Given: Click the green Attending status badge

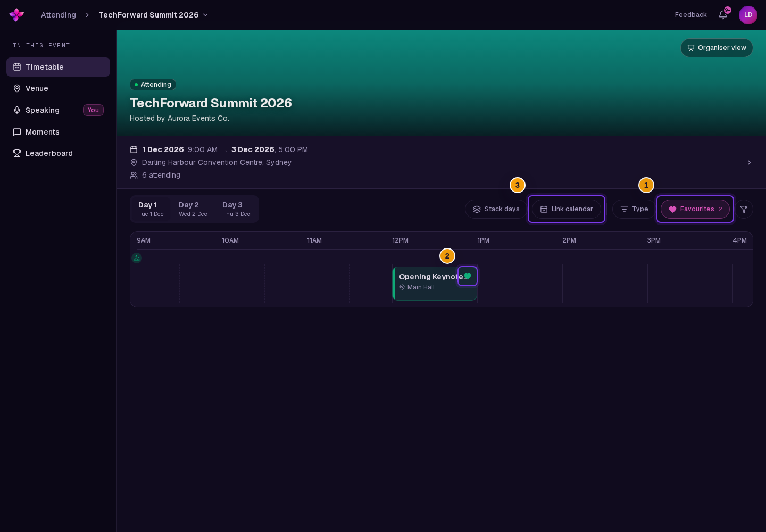Looking at the screenshot, I should pyautogui.click(x=153, y=85).
